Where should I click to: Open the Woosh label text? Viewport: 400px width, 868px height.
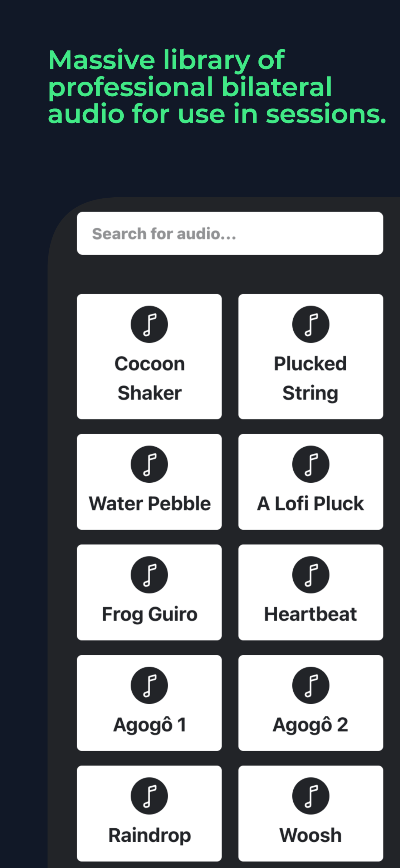pyautogui.click(x=311, y=835)
